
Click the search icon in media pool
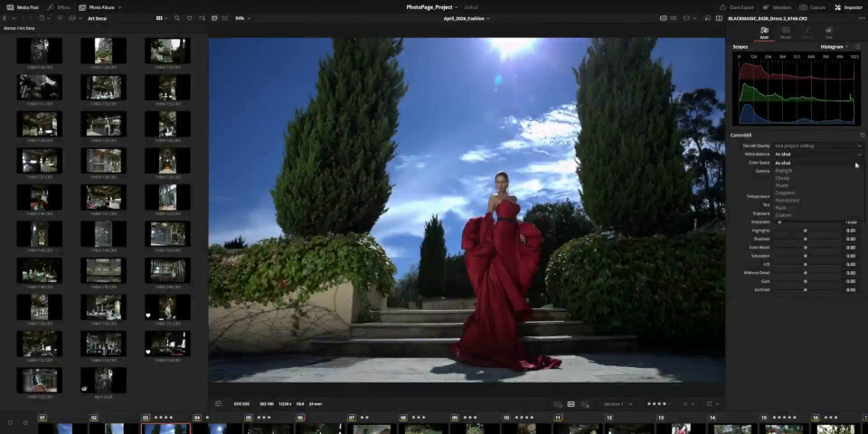[176, 18]
